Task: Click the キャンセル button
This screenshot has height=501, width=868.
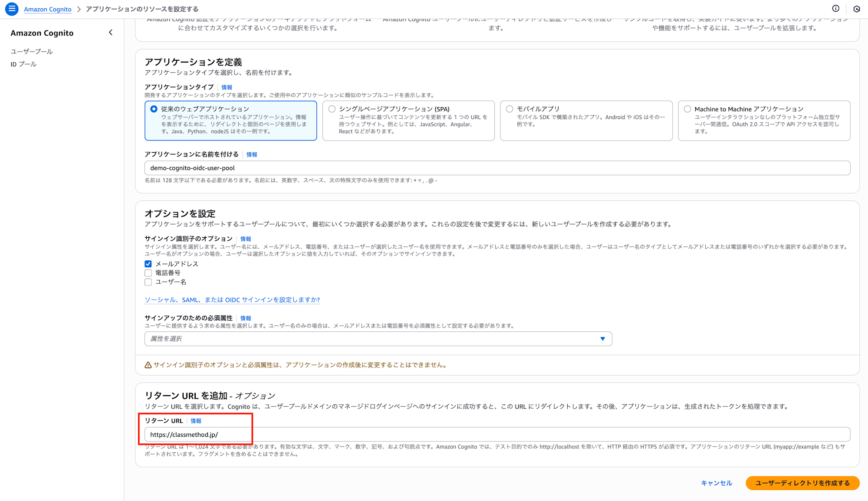Action: click(x=717, y=483)
